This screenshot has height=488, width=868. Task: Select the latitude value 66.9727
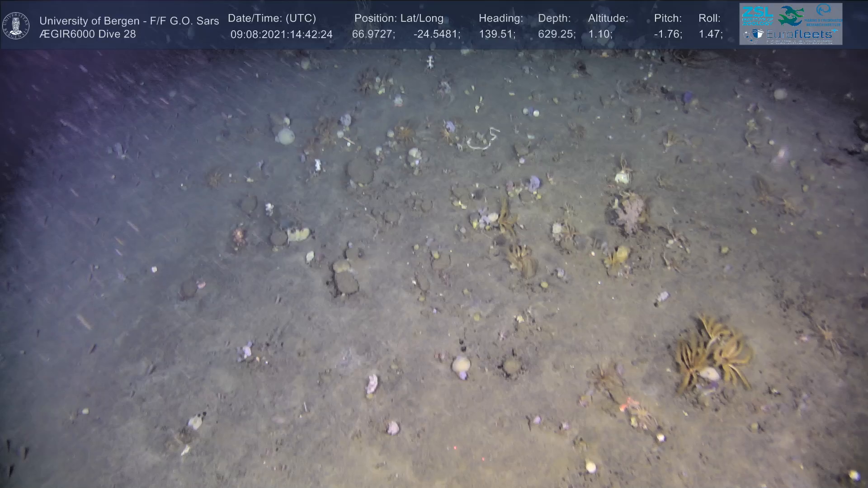(373, 34)
